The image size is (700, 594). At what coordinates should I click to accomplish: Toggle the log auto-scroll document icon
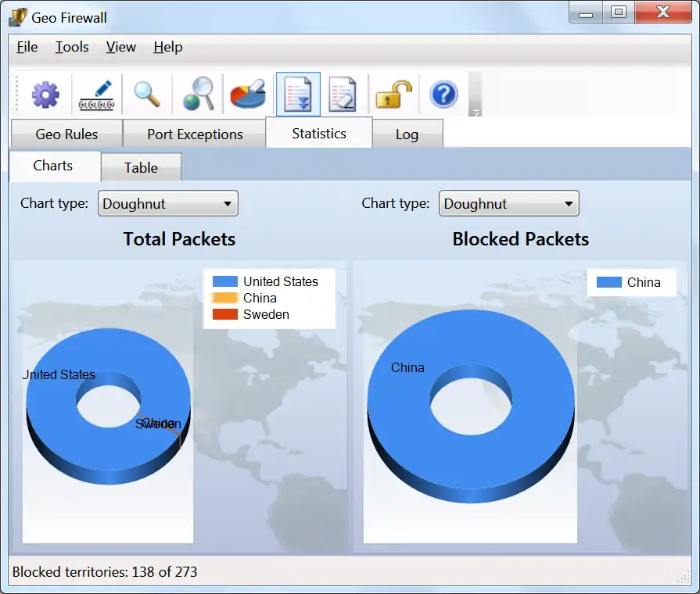[298, 94]
